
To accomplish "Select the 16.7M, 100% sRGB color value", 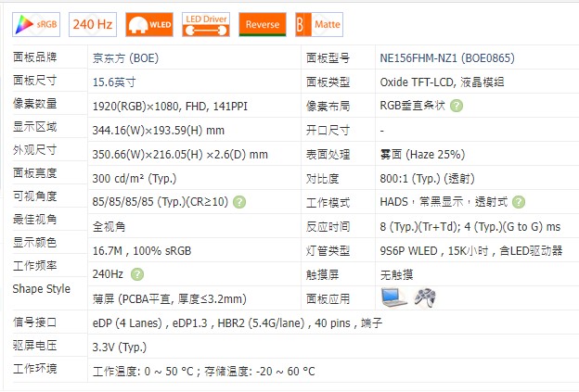I will [x=142, y=251].
